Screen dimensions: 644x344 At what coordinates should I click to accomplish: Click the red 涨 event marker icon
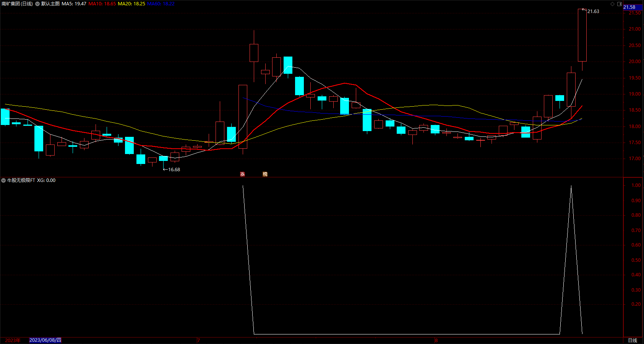(242, 174)
